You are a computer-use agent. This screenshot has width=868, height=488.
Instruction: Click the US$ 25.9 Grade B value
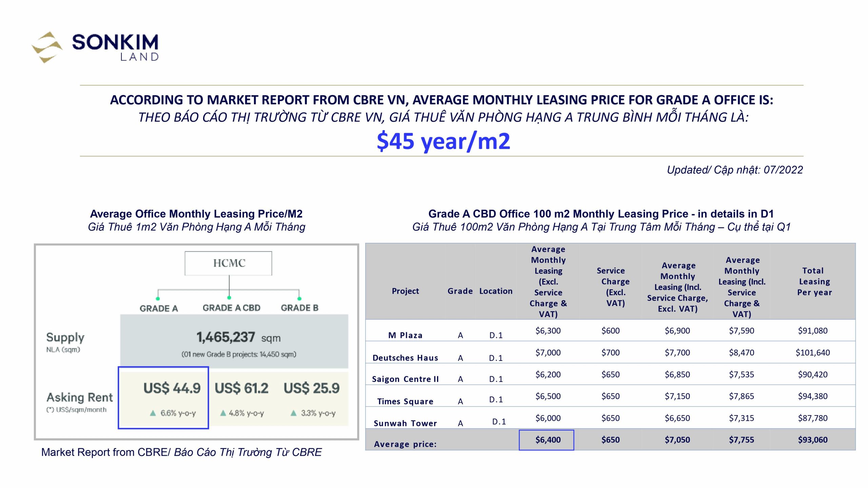311,388
